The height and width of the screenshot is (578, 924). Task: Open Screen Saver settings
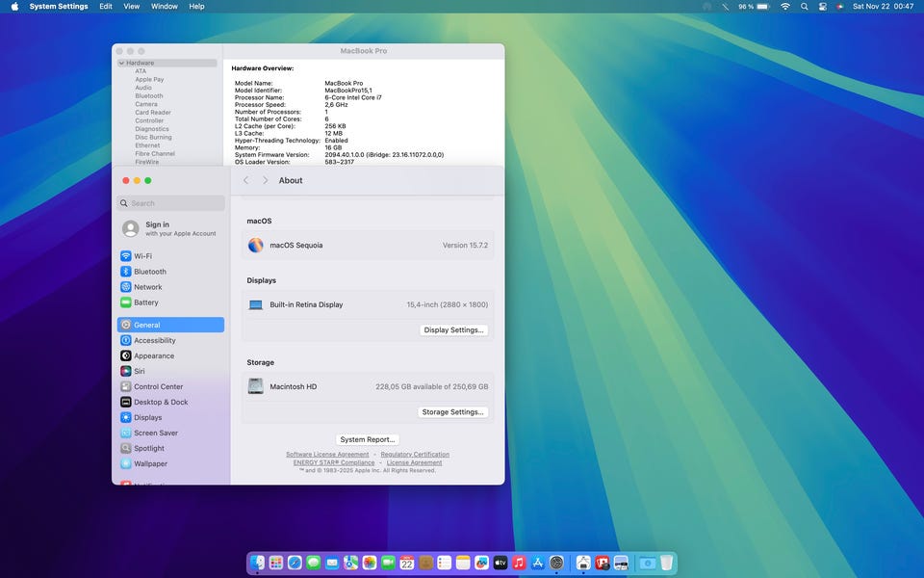tap(155, 433)
